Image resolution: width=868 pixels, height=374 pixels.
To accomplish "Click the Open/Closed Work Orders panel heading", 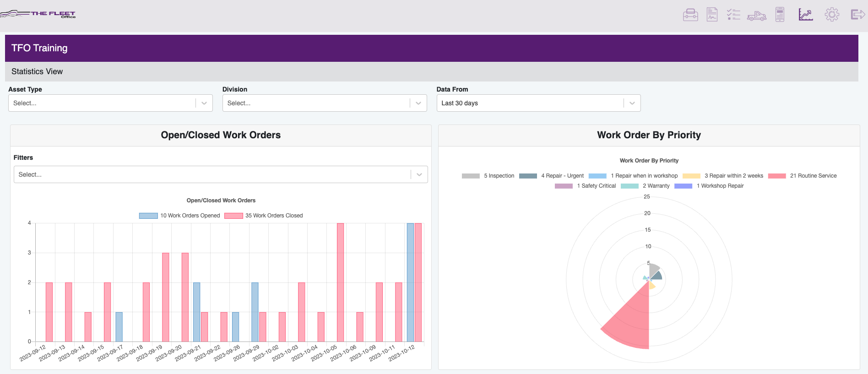I will (x=221, y=135).
